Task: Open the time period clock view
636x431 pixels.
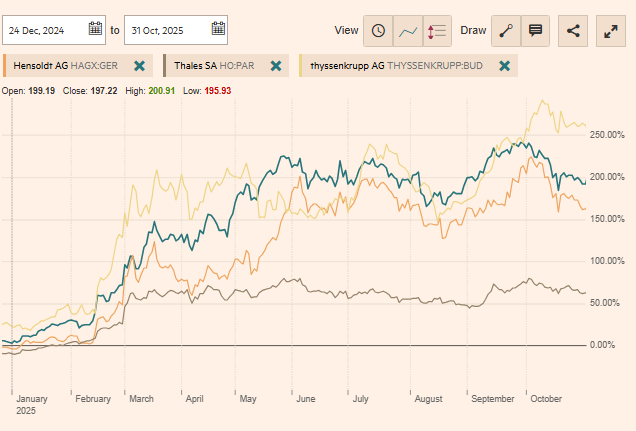Action: pyautogui.click(x=378, y=30)
